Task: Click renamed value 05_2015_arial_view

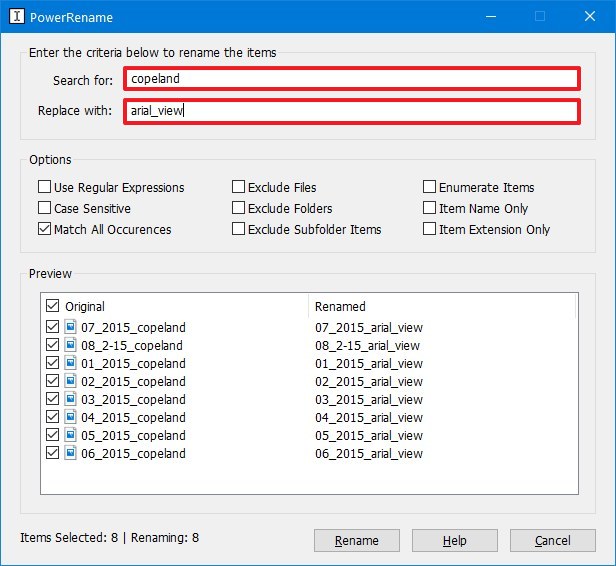Action: pyautogui.click(x=369, y=436)
